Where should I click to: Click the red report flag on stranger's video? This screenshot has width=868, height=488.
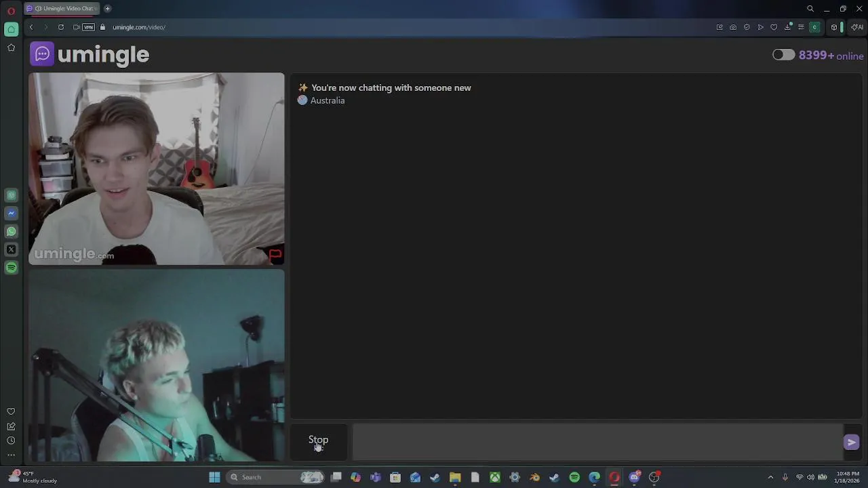[275, 256]
